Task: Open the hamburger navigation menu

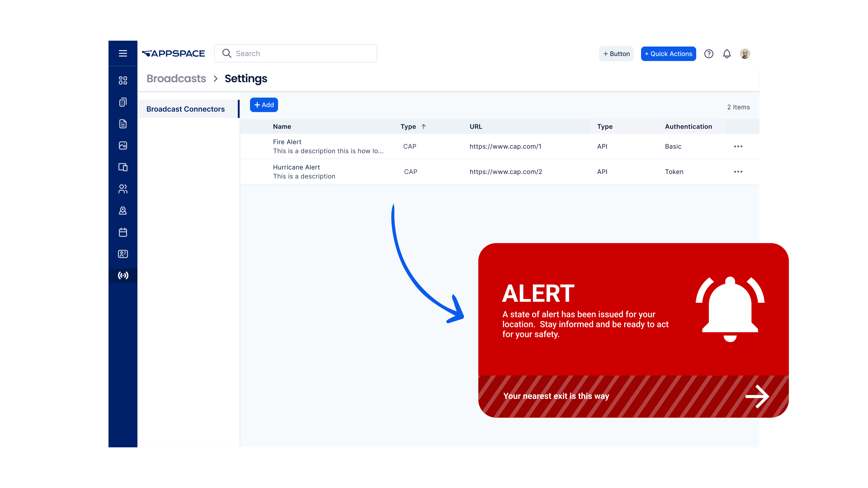Action: point(123,53)
